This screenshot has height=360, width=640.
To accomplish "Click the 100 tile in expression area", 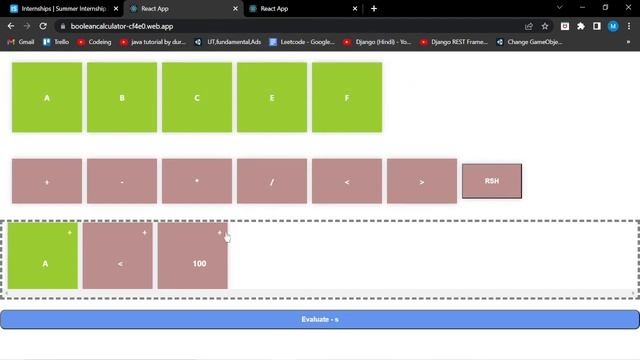I will [x=193, y=256].
